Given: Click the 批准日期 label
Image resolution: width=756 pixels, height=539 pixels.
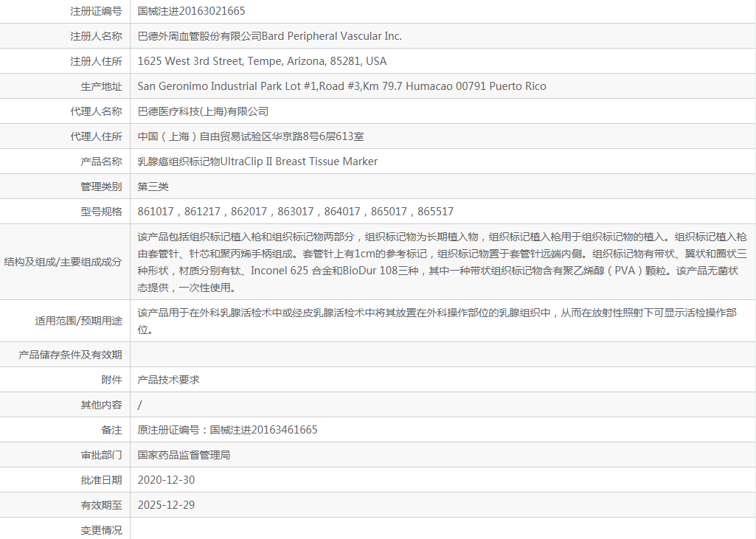Looking at the screenshot, I should [101, 480].
